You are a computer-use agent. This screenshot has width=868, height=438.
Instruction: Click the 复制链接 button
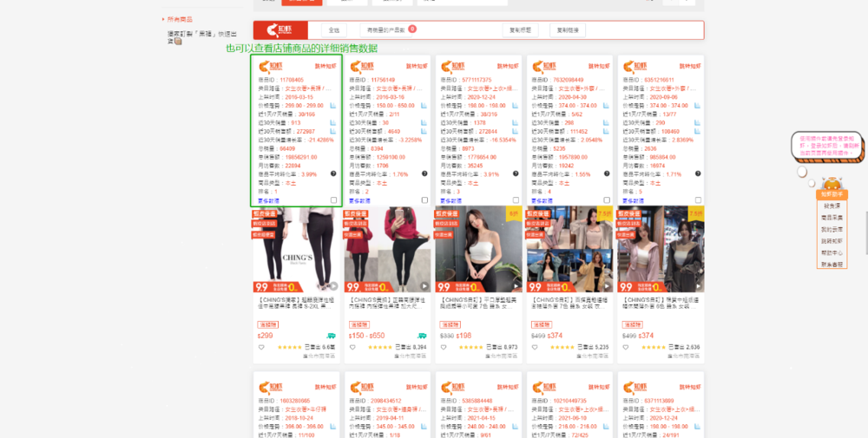click(568, 30)
